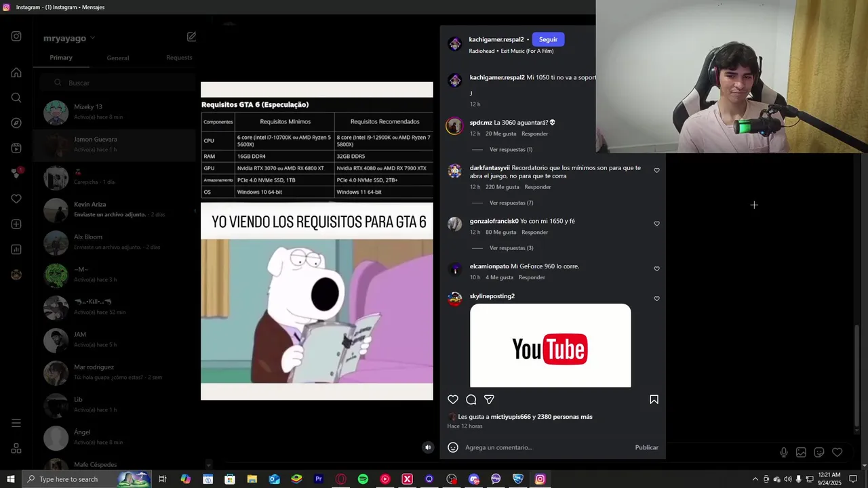The height and width of the screenshot is (488, 868).
Task: Toggle the video sound speaker icon
Action: [x=427, y=447]
